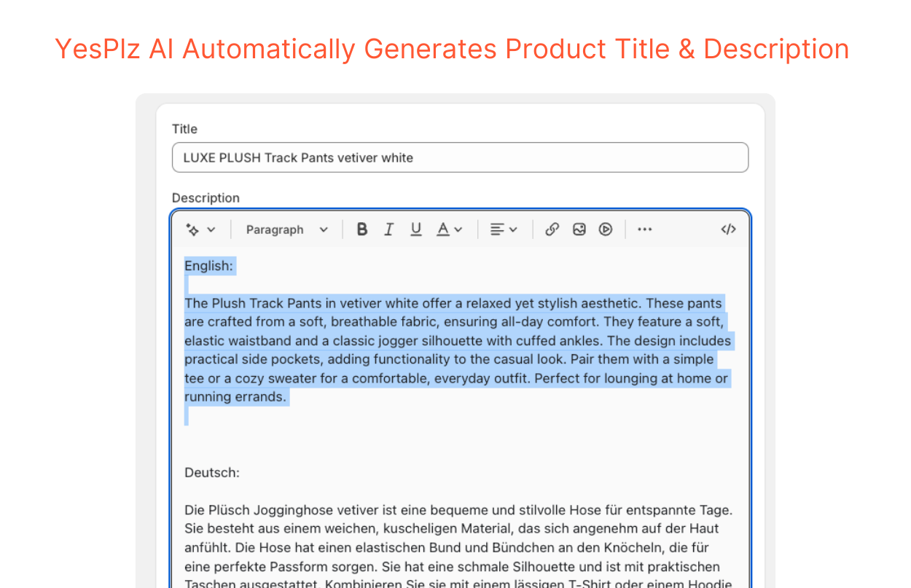Expand the Paragraph style dropdown

click(x=286, y=229)
